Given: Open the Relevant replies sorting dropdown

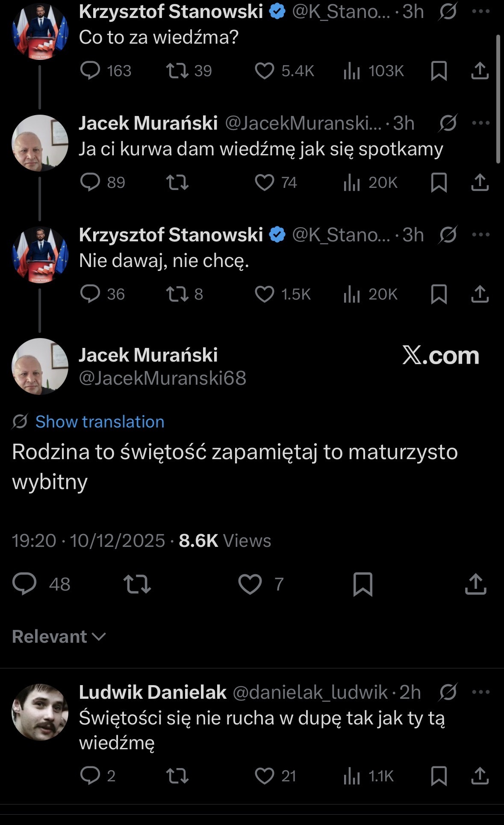Looking at the screenshot, I should tap(59, 637).
